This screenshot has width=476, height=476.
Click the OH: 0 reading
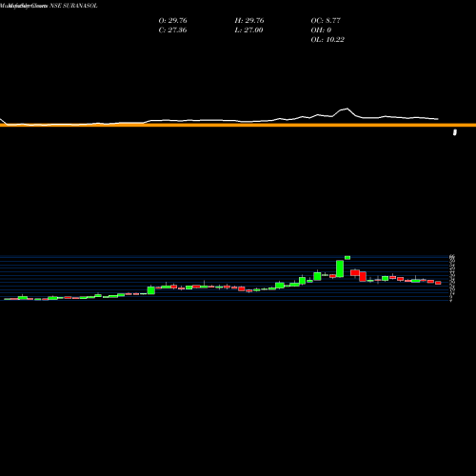(321, 30)
